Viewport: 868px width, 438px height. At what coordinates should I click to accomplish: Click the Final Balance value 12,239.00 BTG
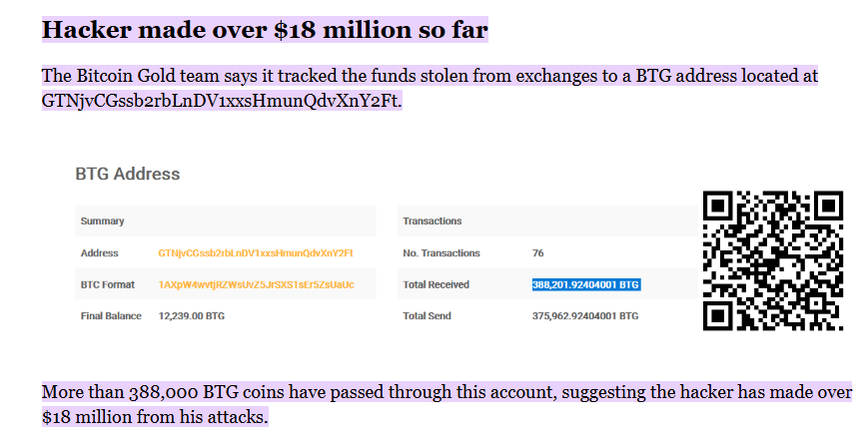click(192, 316)
